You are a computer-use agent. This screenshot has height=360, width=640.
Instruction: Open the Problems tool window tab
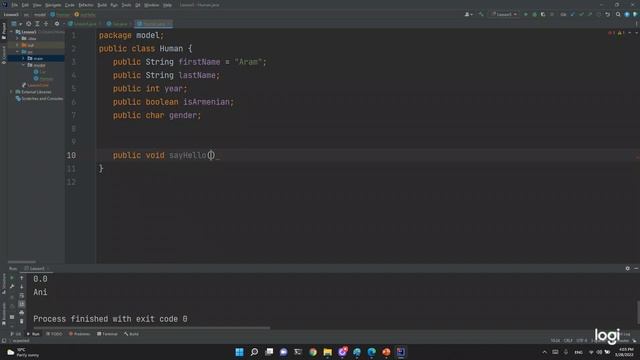(80, 334)
